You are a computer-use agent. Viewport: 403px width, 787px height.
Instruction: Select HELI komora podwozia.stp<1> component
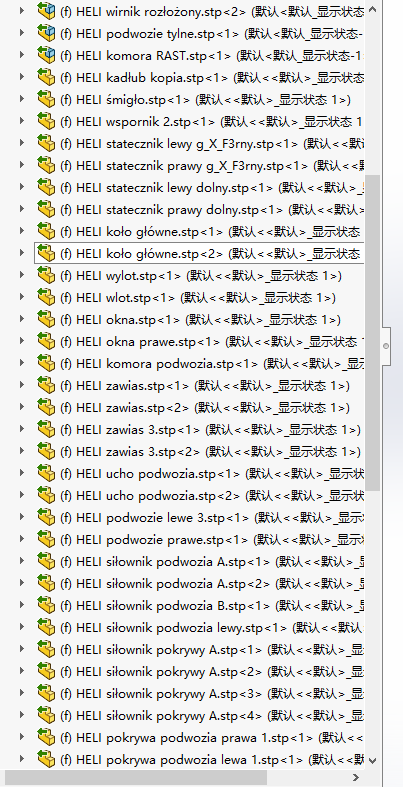(212, 363)
